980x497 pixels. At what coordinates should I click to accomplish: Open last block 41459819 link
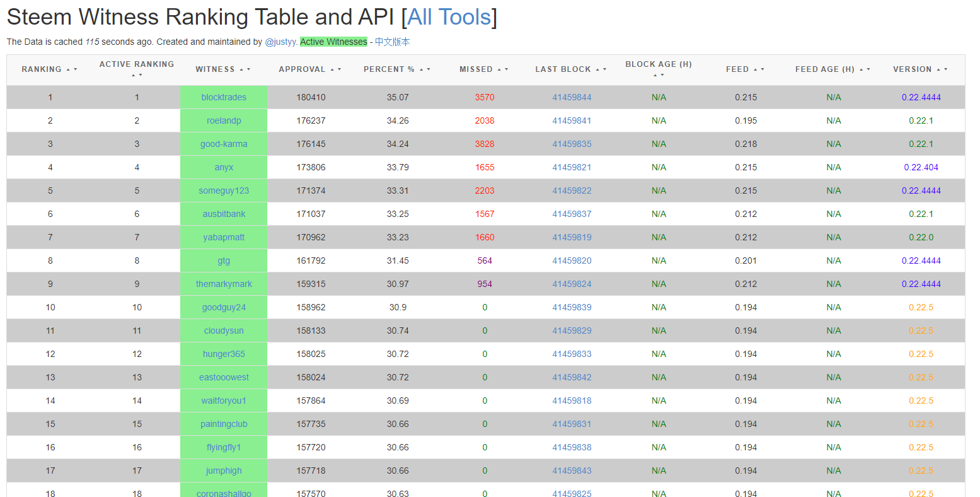coord(572,237)
